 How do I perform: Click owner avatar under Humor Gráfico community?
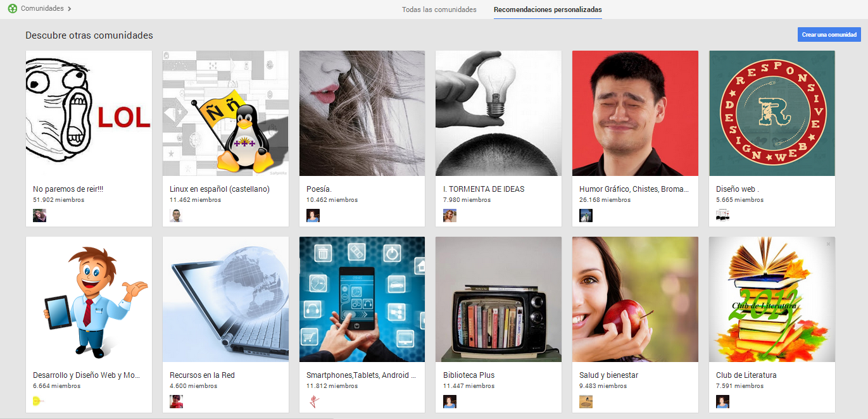[x=586, y=216]
